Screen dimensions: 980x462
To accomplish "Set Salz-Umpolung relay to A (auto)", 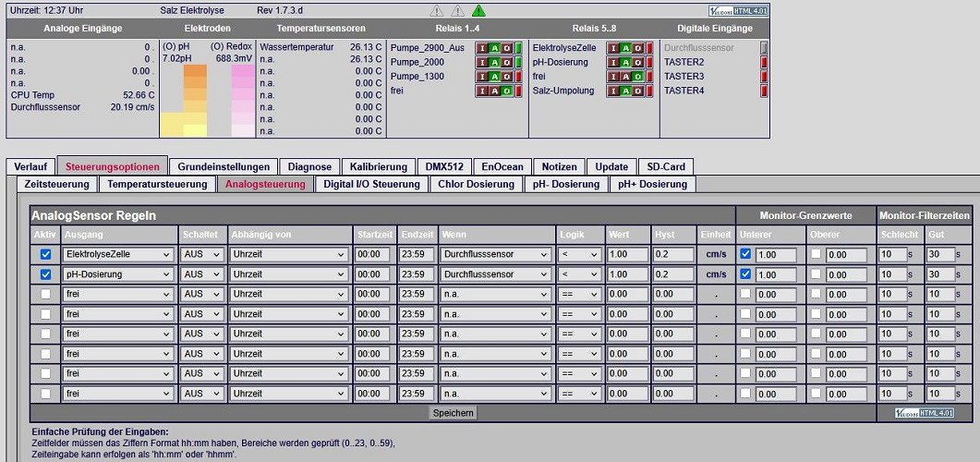I will click(626, 91).
